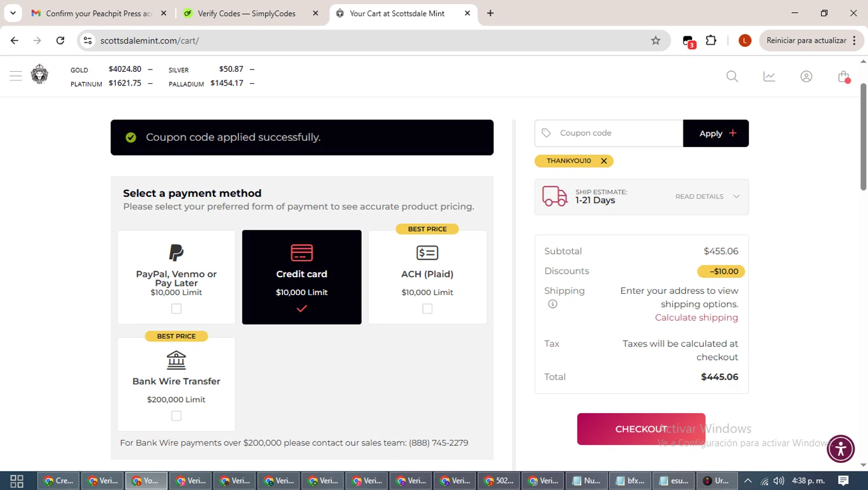Open Windows Task View icon
Image resolution: width=868 pixels, height=490 pixels.
coord(17,481)
